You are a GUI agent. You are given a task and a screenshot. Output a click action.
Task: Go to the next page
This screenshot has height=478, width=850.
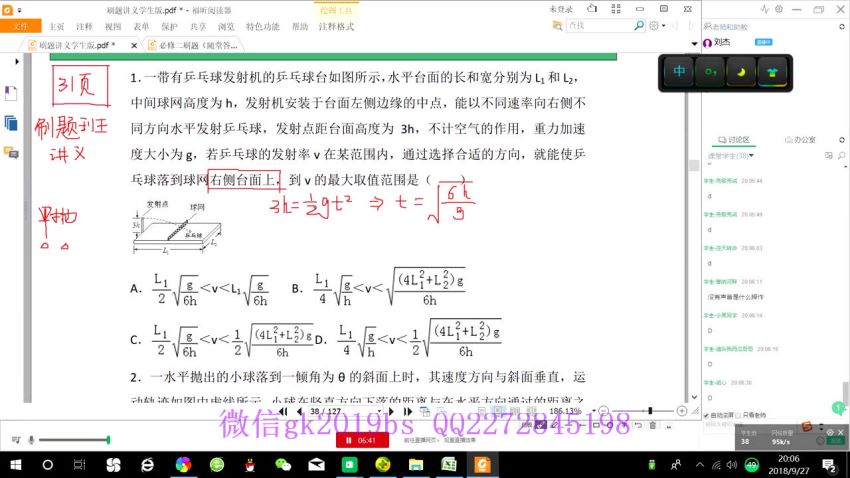pos(391,411)
